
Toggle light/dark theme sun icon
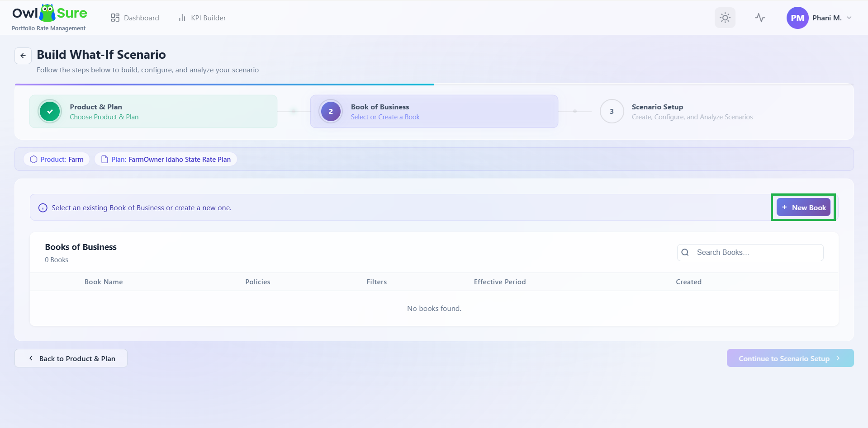pos(725,18)
